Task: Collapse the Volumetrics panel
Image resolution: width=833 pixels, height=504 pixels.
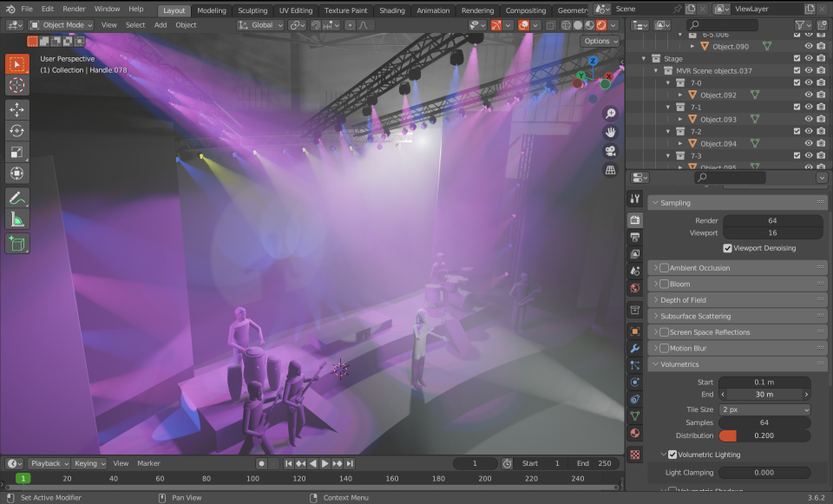Action: pos(656,364)
